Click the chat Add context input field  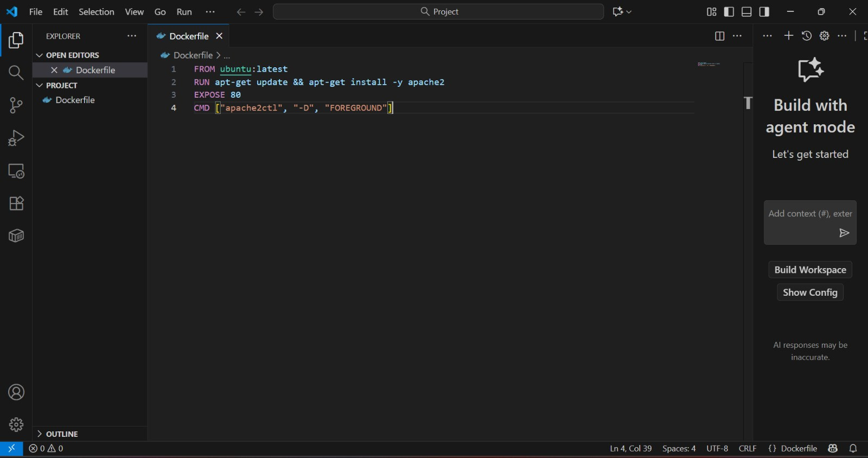[810, 214]
